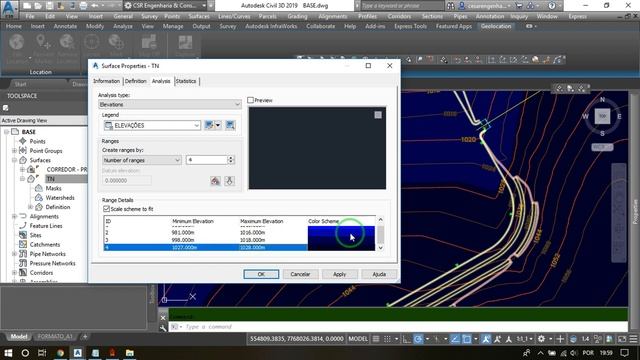Open the Active Drawing View dropdown
Viewport: 640px width, 360px height.
tap(44, 120)
